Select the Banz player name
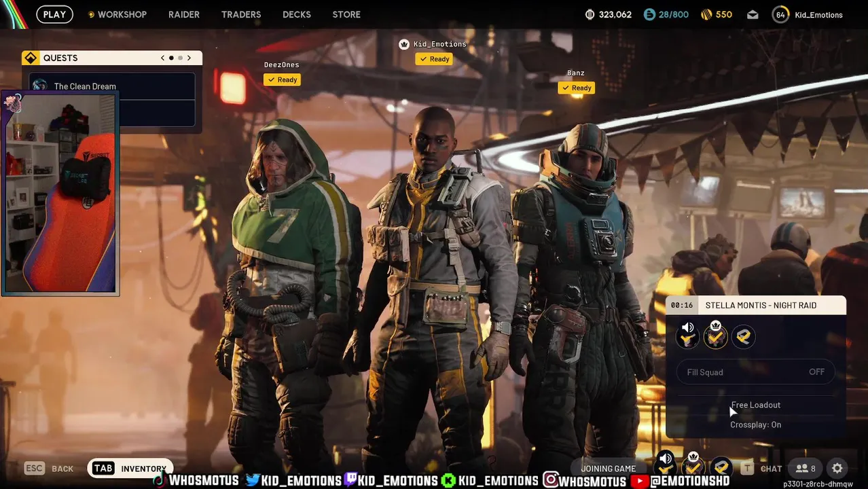This screenshot has height=489, width=868. pyautogui.click(x=576, y=73)
